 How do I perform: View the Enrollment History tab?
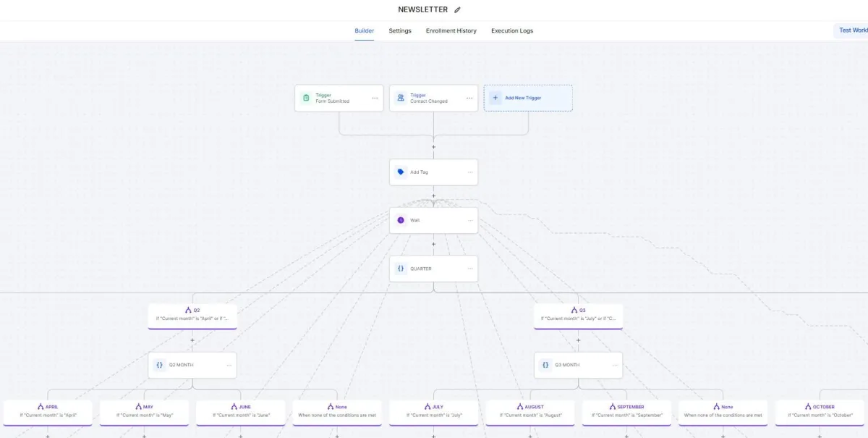coord(451,31)
